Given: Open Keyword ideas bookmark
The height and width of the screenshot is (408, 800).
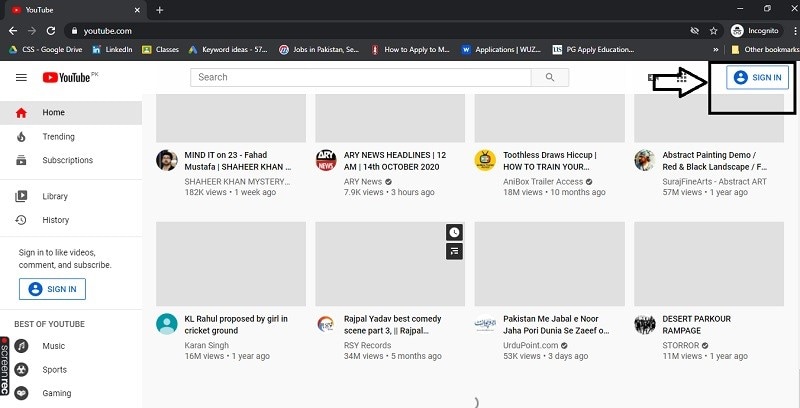Looking at the screenshot, I should 228,50.
